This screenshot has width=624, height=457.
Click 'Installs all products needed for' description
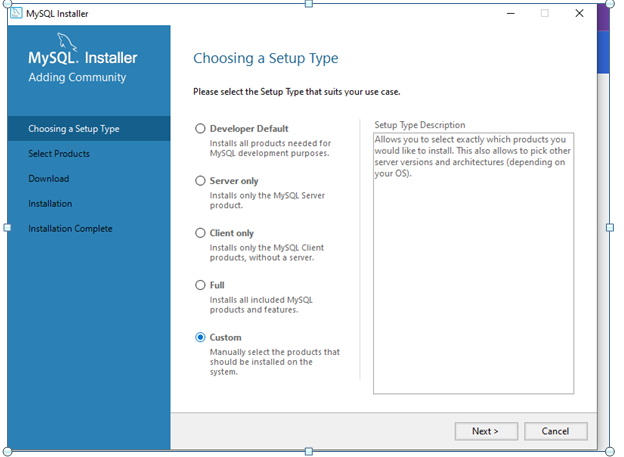point(270,148)
